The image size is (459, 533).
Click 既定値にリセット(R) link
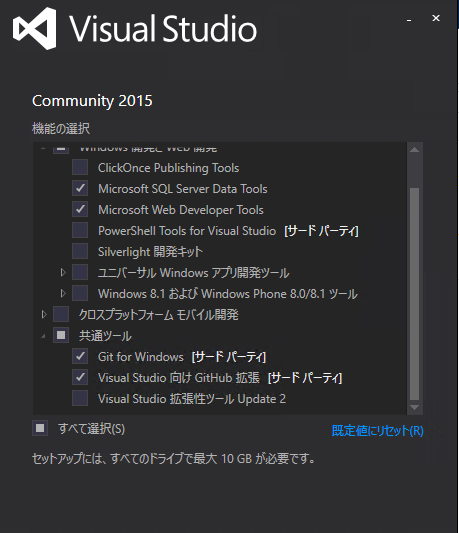click(377, 431)
